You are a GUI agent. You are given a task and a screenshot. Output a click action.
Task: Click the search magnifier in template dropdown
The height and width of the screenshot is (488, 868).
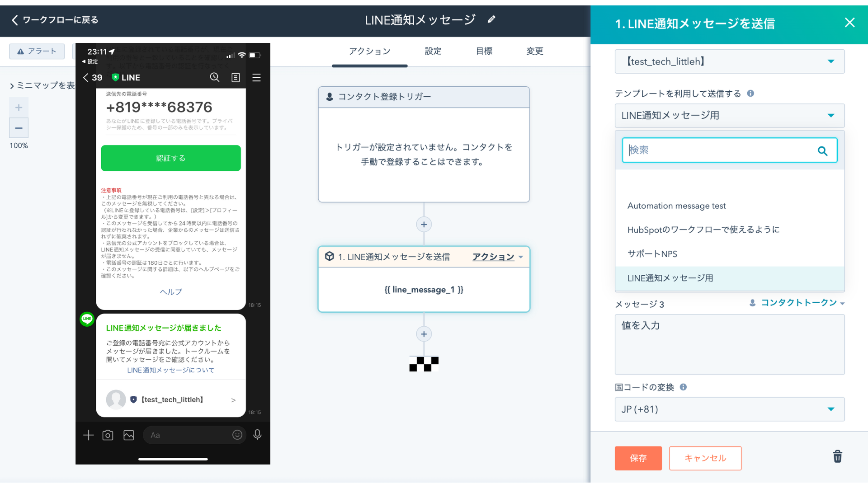[x=822, y=151]
